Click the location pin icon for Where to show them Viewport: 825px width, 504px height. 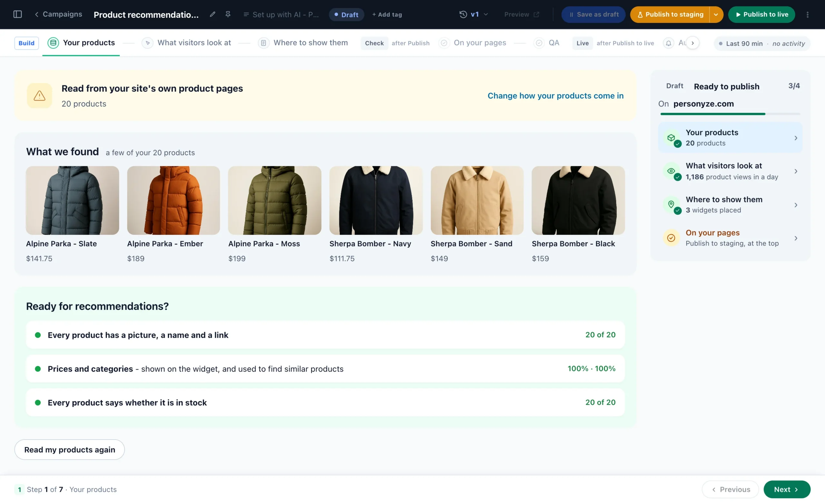pos(672,205)
